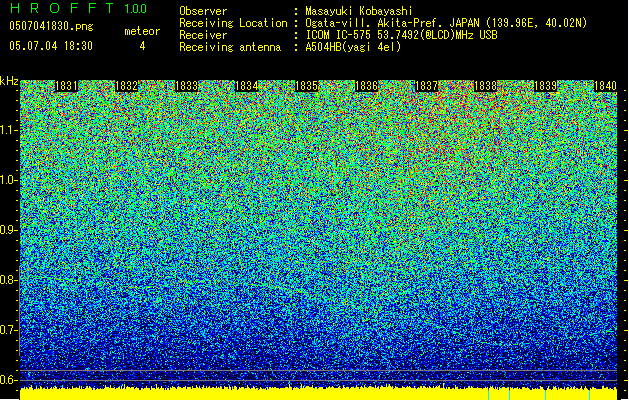Click the 1.0 kHz axis label
The width and height of the screenshot is (629, 400).
[9, 180]
